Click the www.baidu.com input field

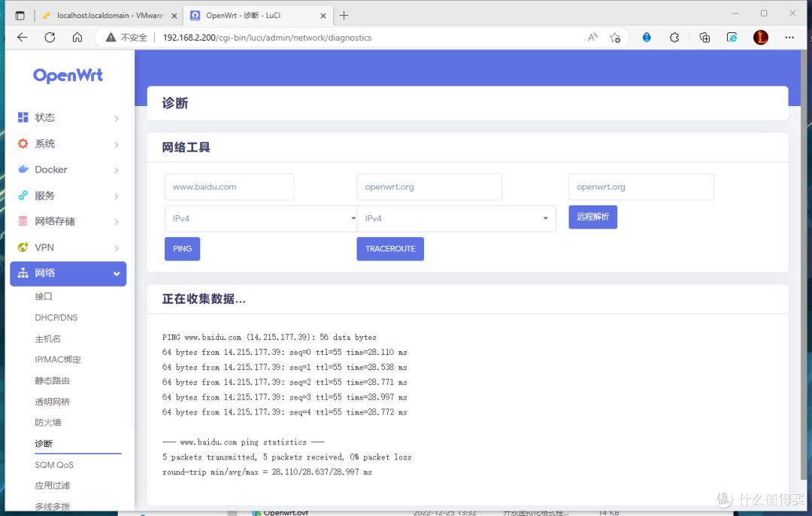click(x=229, y=187)
